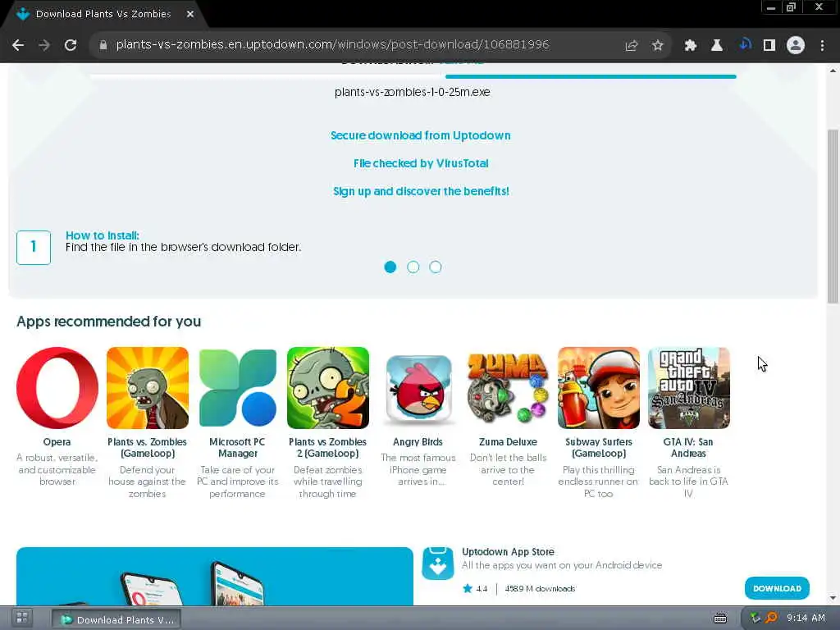Bookmark this page with the star icon
This screenshot has width=840, height=630.
click(x=657, y=46)
